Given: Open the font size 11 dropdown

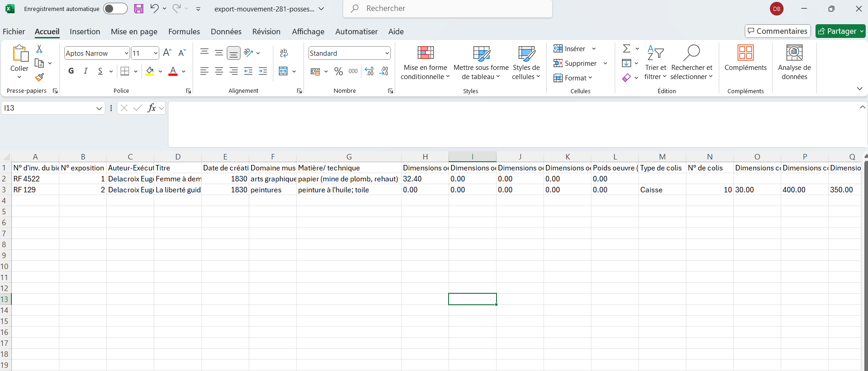Looking at the screenshot, I should 156,53.
